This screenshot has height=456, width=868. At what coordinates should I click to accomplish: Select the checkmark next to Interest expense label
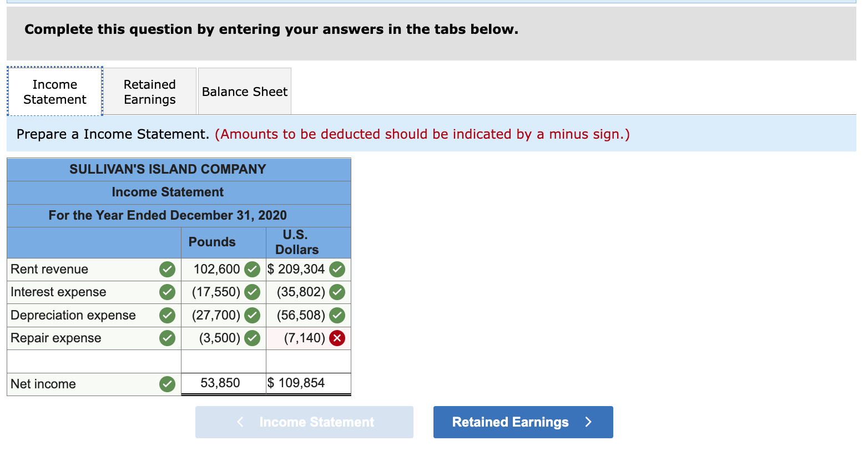coord(167,292)
